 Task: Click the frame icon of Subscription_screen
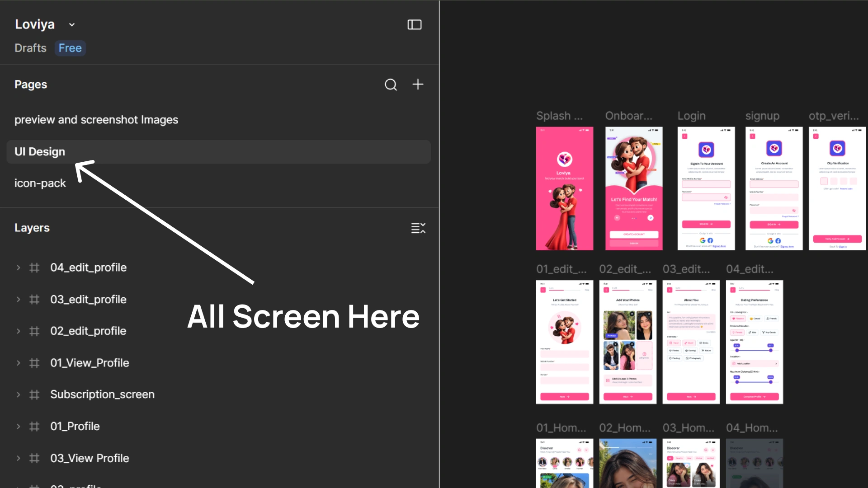34,394
